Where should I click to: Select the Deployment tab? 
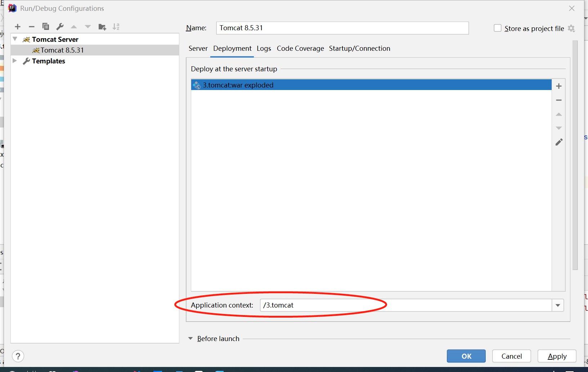pyautogui.click(x=232, y=48)
